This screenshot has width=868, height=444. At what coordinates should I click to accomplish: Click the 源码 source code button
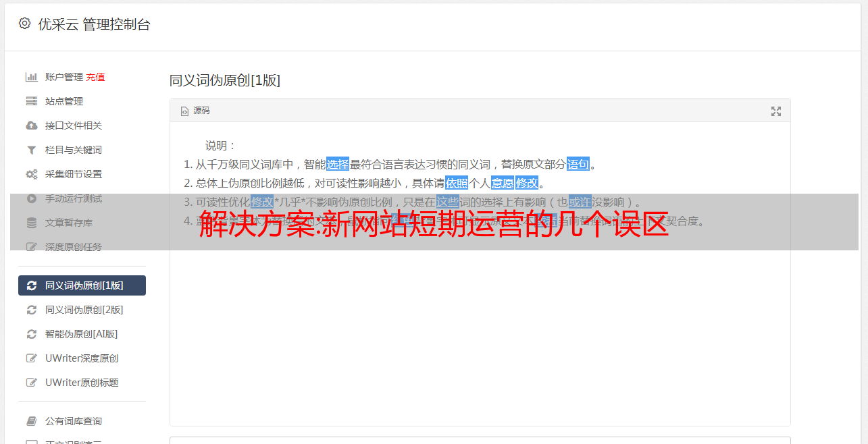195,111
